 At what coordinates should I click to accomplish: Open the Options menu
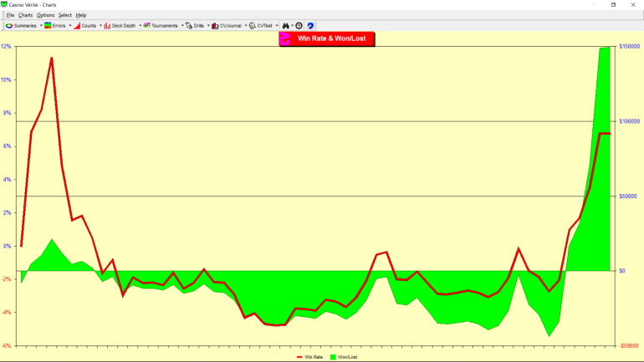point(46,15)
